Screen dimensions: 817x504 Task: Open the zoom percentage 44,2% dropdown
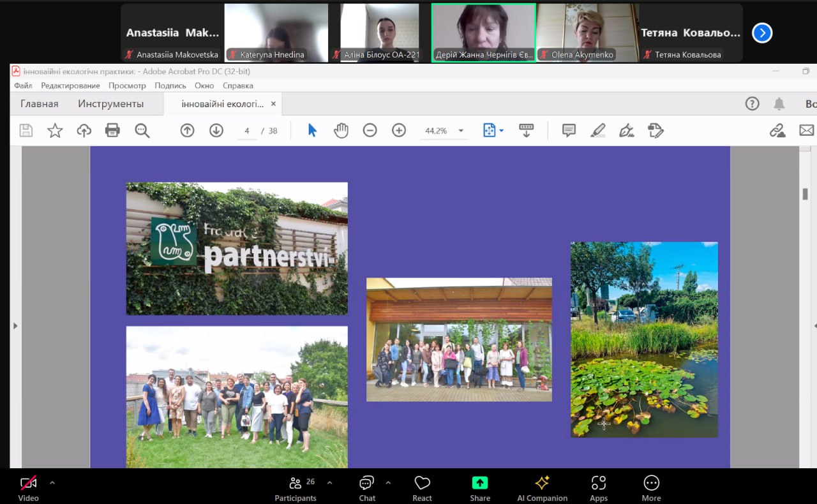(x=461, y=131)
